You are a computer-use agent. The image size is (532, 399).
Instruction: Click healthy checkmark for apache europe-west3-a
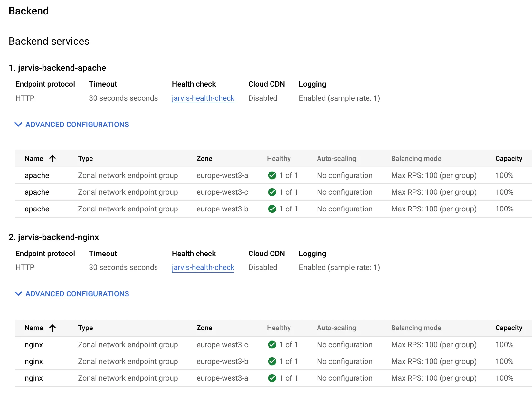pos(272,175)
